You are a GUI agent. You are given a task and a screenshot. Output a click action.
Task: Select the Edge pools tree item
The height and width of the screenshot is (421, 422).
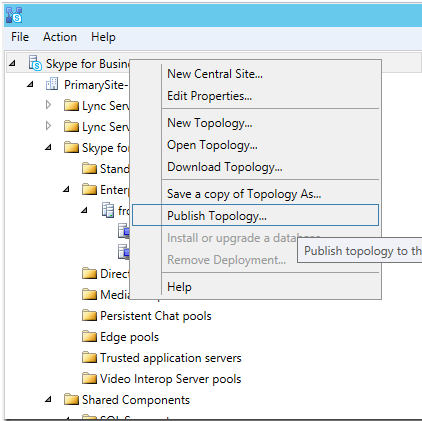tap(129, 337)
